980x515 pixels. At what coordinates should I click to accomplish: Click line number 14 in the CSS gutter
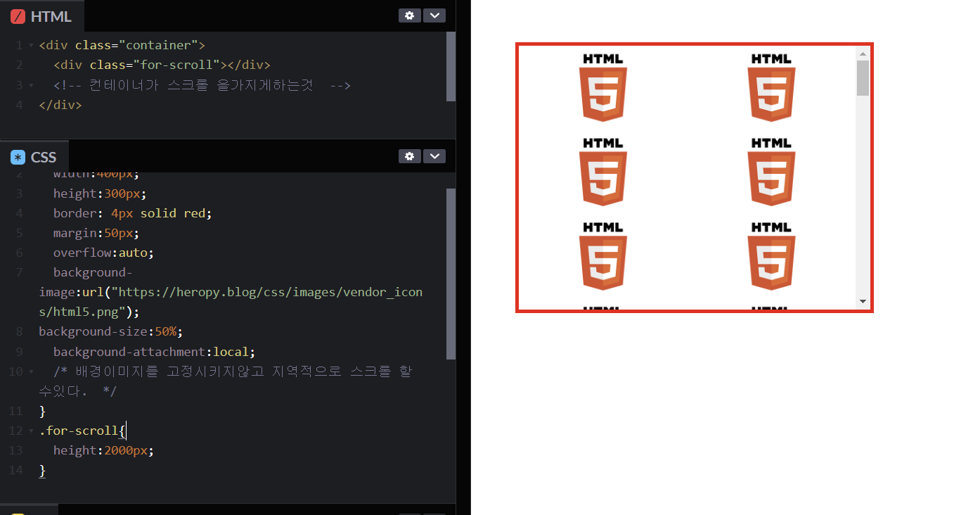tap(16, 470)
